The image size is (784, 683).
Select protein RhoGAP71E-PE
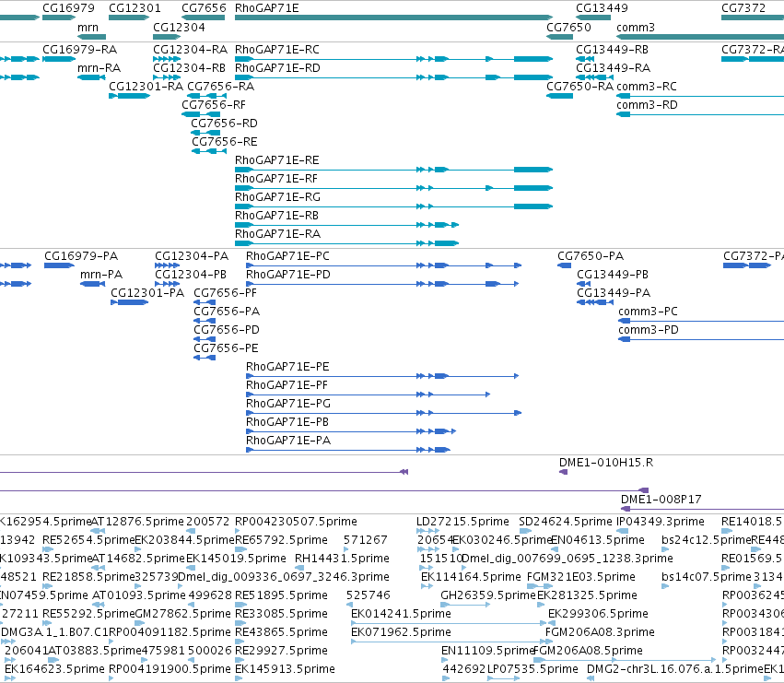tap(382, 376)
